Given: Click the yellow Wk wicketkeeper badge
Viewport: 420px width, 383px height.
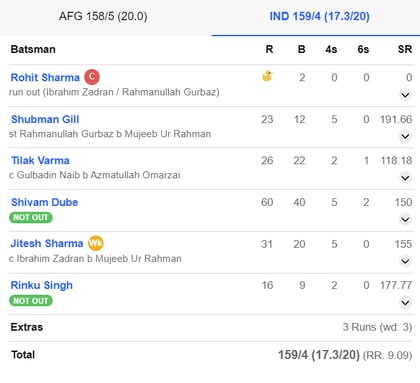Looking at the screenshot, I should [96, 243].
